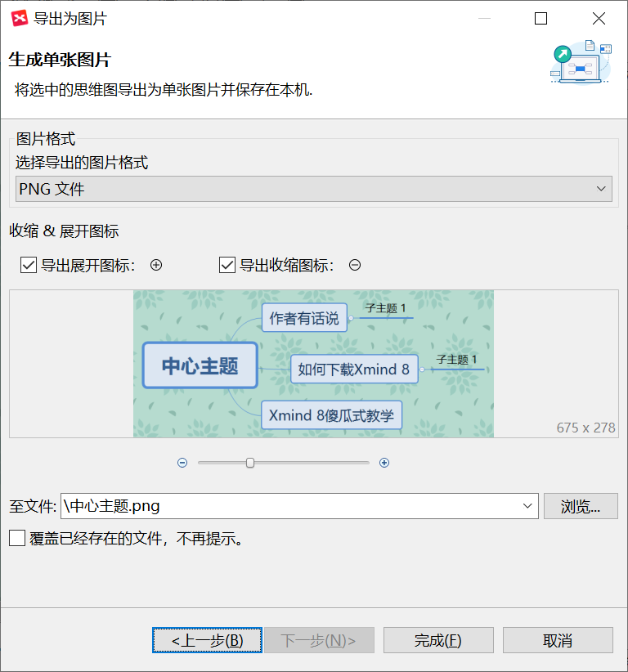This screenshot has height=672, width=628.
Task: Maximize the 导出为图片 dialog window
Action: tap(541, 19)
